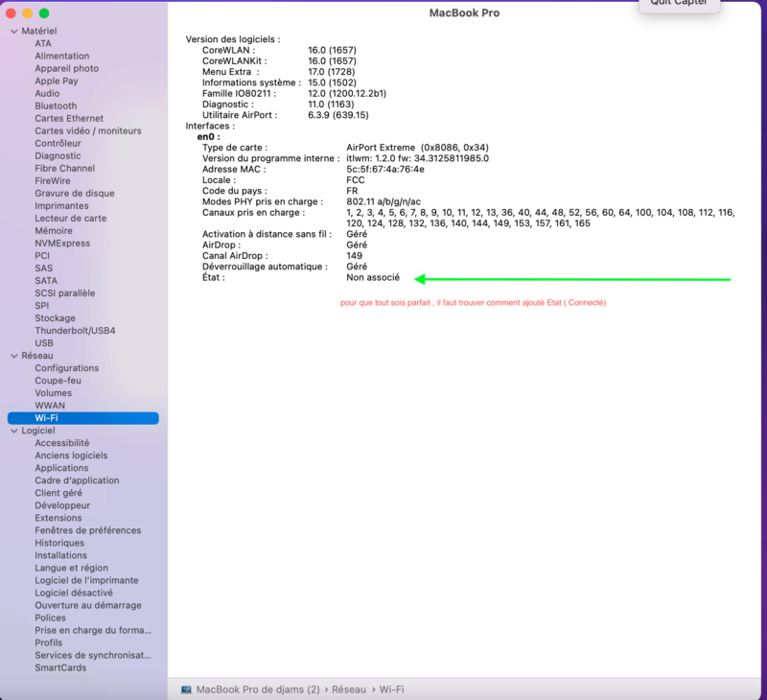Image resolution: width=767 pixels, height=700 pixels.
Task: Open SATA hardware info
Action: click(46, 280)
